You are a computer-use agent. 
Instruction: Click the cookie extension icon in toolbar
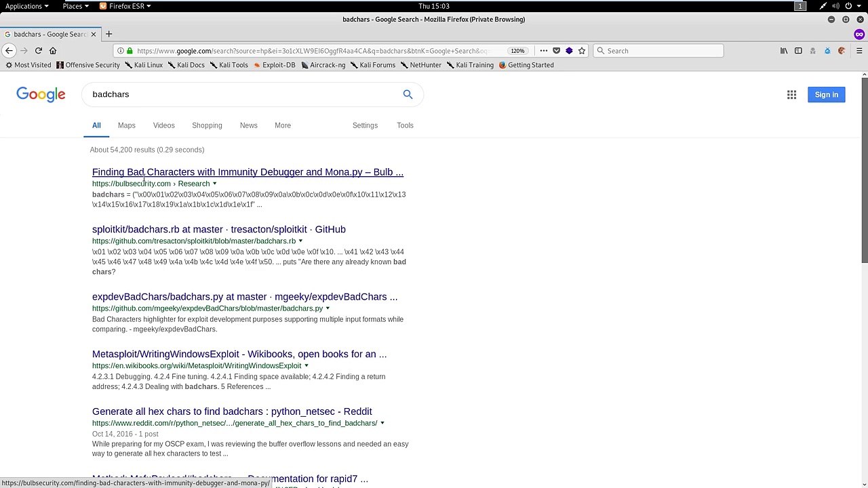click(842, 51)
